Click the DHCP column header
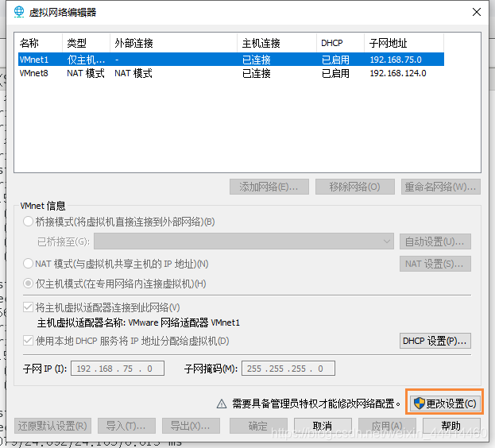 pyautogui.click(x=340, y=43)
